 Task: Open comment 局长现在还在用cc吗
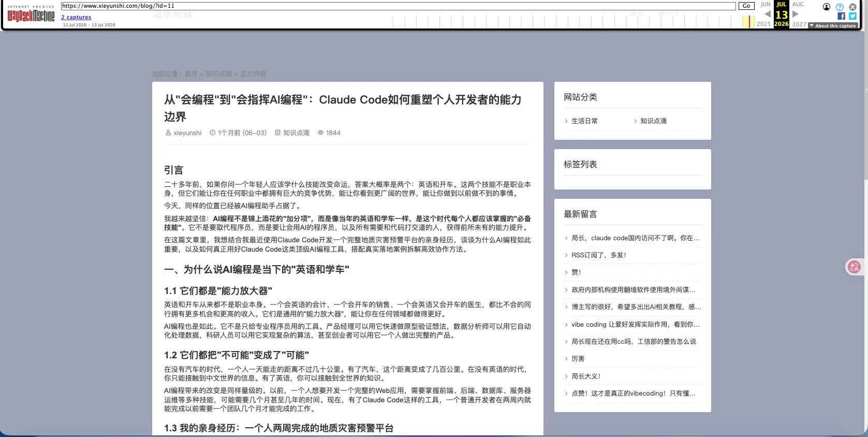tap(634, 342)
